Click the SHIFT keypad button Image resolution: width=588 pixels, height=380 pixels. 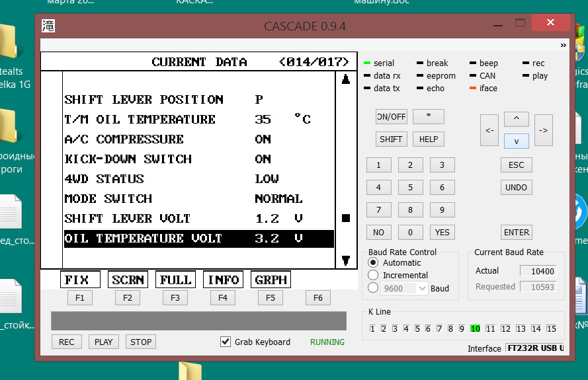pos(391,139)
